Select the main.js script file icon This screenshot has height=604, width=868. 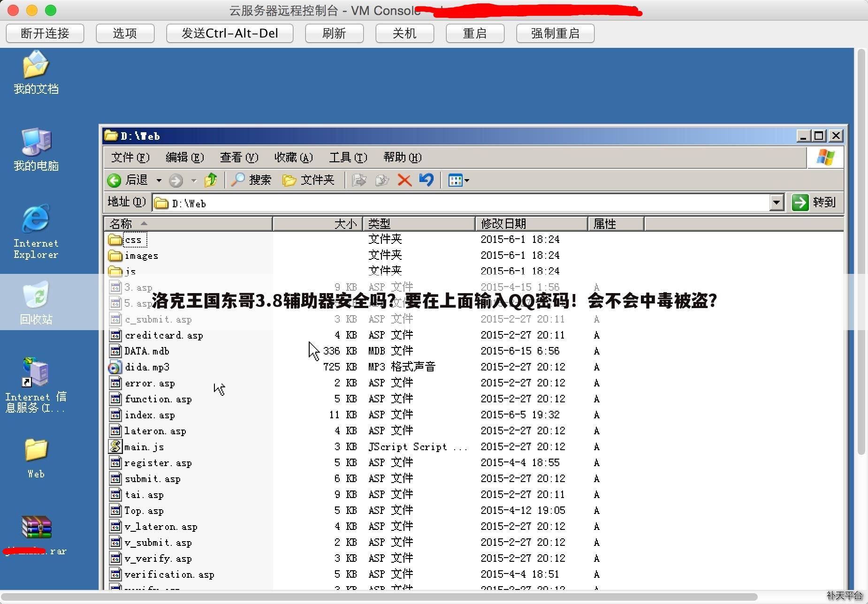point(115,447)
